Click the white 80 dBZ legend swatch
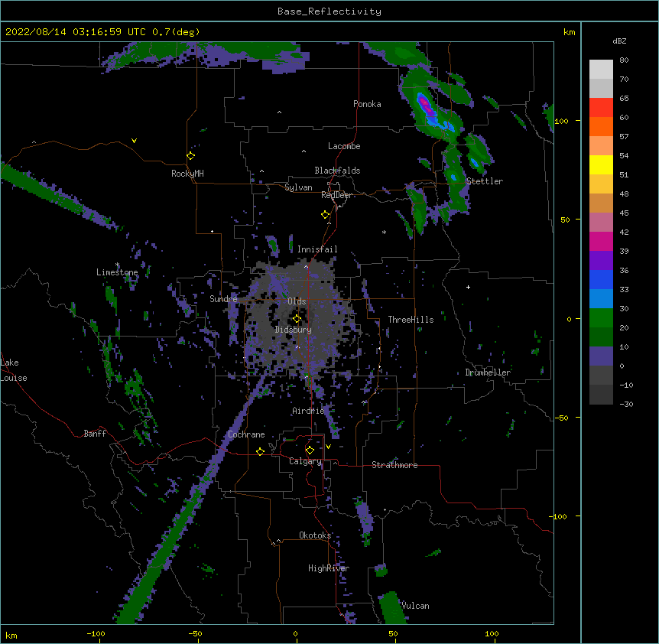This screenshot has height=644, width=659. click(x=601, y=69)
